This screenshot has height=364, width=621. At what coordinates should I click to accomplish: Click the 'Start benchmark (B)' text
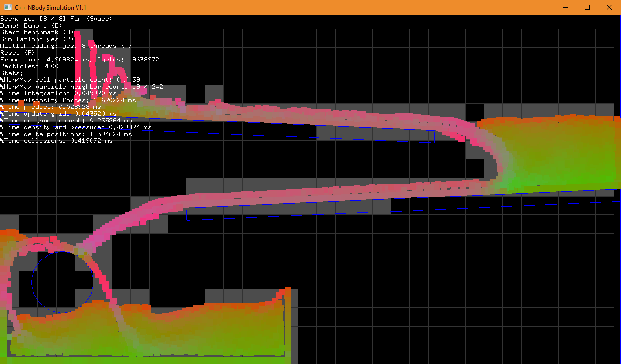[x=37, y=32]
